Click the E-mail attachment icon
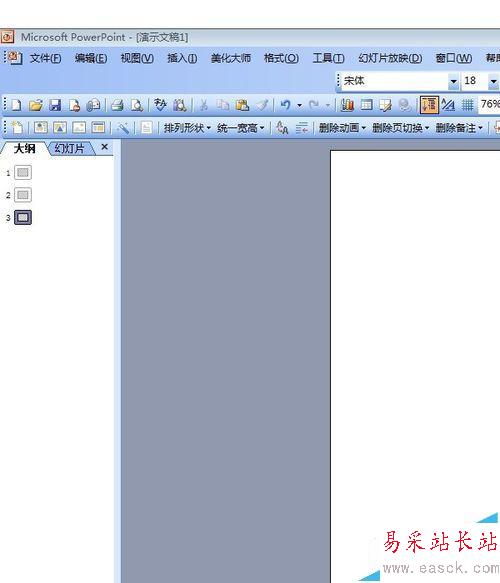 [93, 105]
